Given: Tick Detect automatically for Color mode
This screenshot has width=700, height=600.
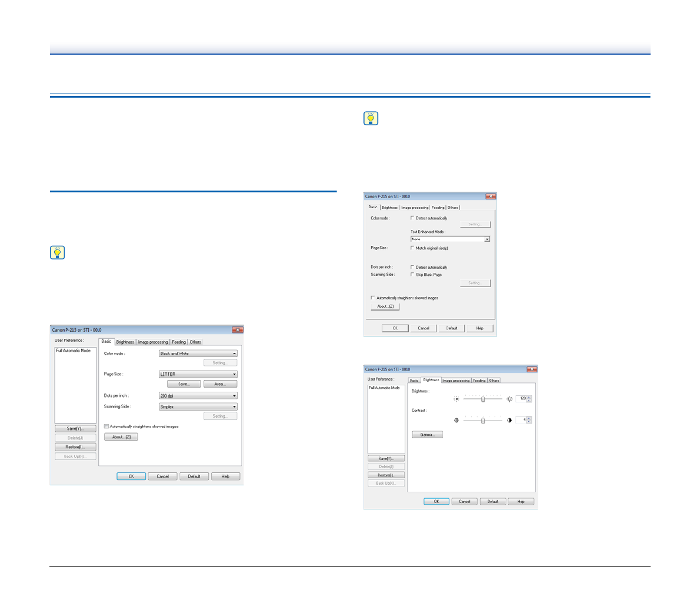Looking at the screenshot, I should pos(412,218).
